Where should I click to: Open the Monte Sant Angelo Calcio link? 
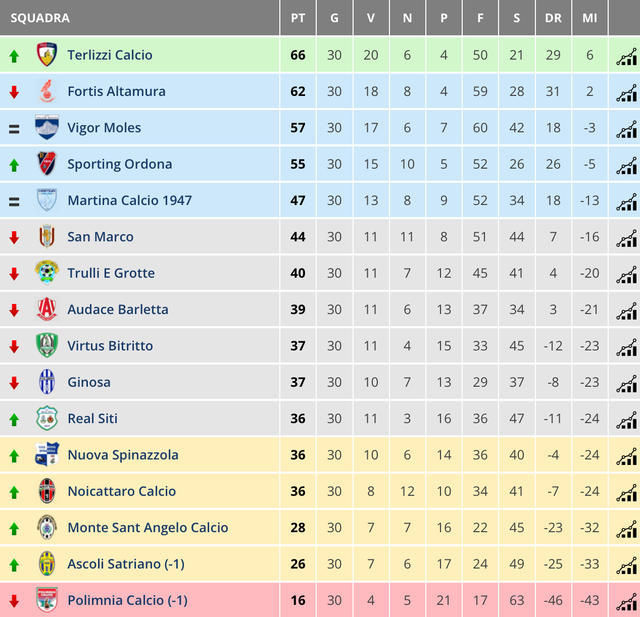148,528
